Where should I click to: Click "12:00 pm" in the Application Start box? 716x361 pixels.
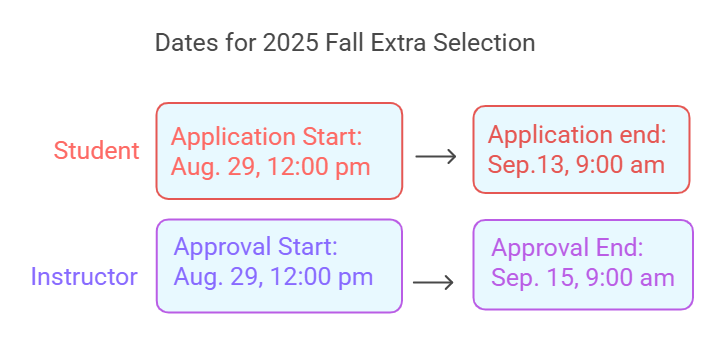319,167
